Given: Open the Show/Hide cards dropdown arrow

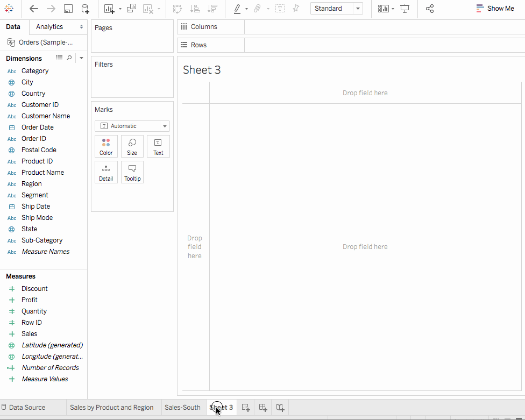Looking at the screenshot, I should point(393,9).
